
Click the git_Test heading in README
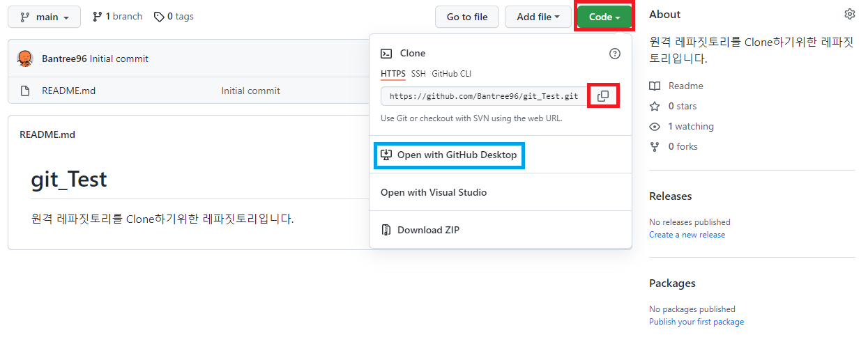click(69, 179)
